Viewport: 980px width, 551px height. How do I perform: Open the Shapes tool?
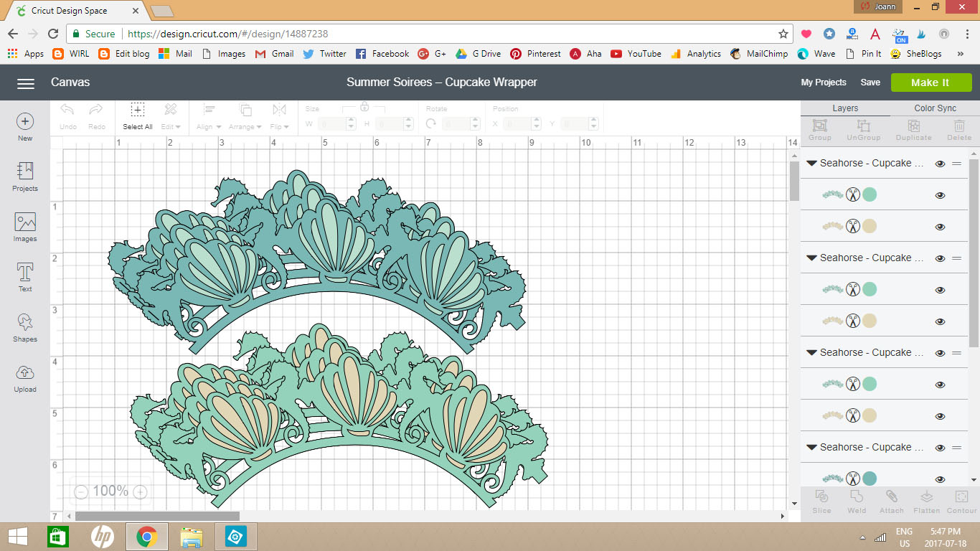pyautogui.click(x=25, y=326)
